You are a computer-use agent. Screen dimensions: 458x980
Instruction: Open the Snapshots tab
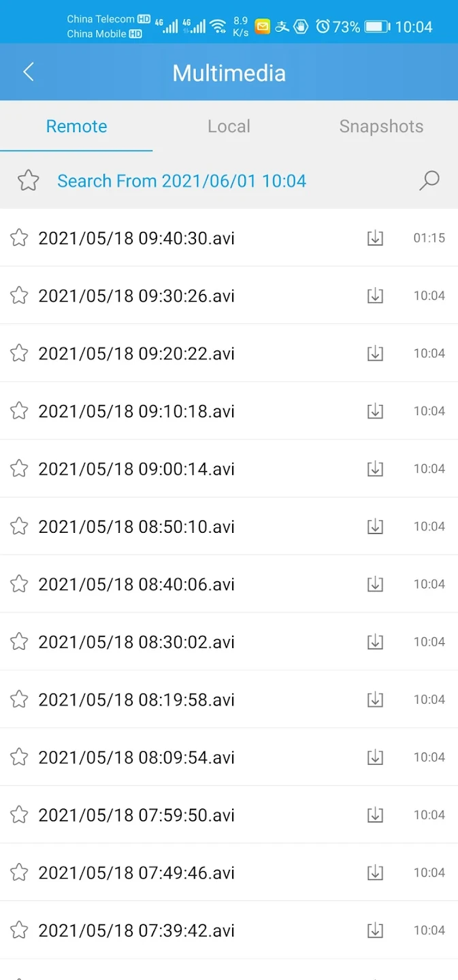(x=381, y=126)
